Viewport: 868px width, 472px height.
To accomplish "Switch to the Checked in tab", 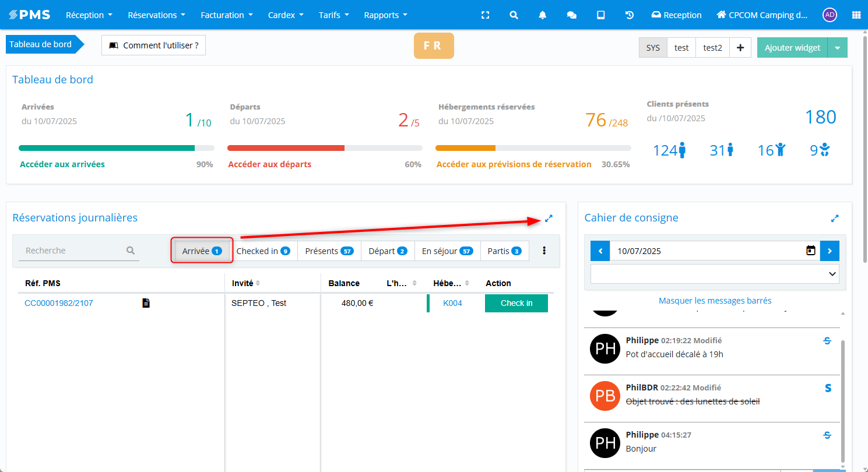I will click(x=263, y=251).
